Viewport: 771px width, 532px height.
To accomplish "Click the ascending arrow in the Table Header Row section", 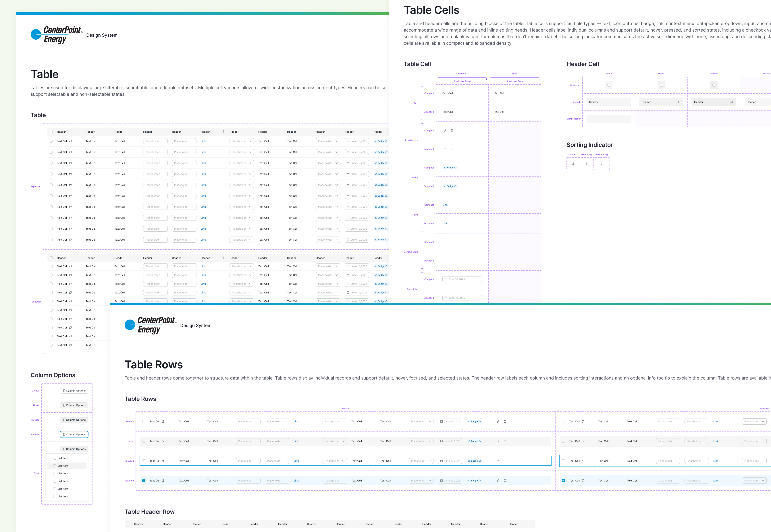I will point(301,524).
